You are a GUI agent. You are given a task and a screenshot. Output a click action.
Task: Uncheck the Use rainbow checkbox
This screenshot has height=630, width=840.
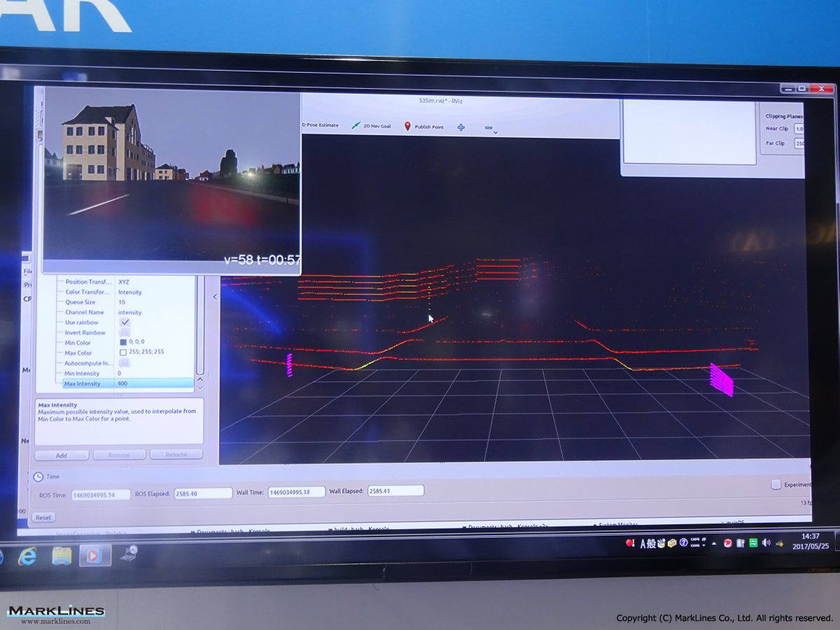click(x=125, y=322)
